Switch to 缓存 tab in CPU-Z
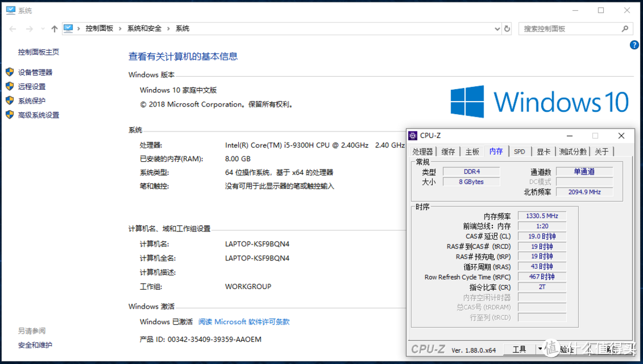This screenshot has height=364, width=643. tap(448, 152)
